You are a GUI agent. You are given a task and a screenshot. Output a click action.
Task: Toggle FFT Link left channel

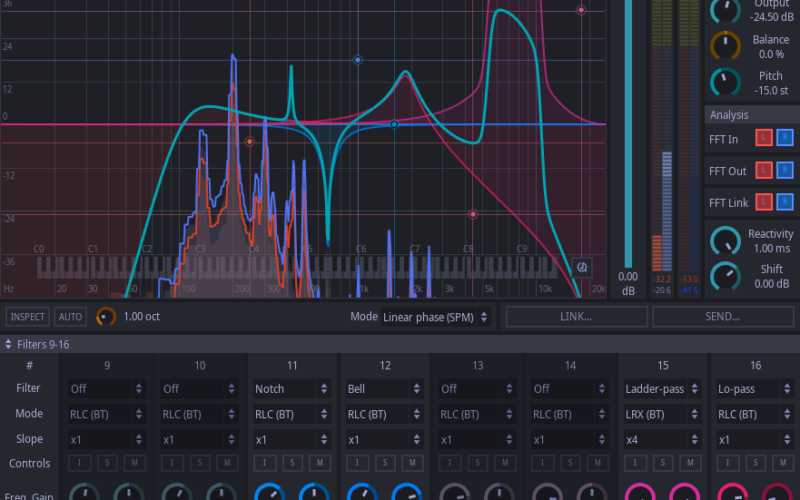[x=763, y=203]
